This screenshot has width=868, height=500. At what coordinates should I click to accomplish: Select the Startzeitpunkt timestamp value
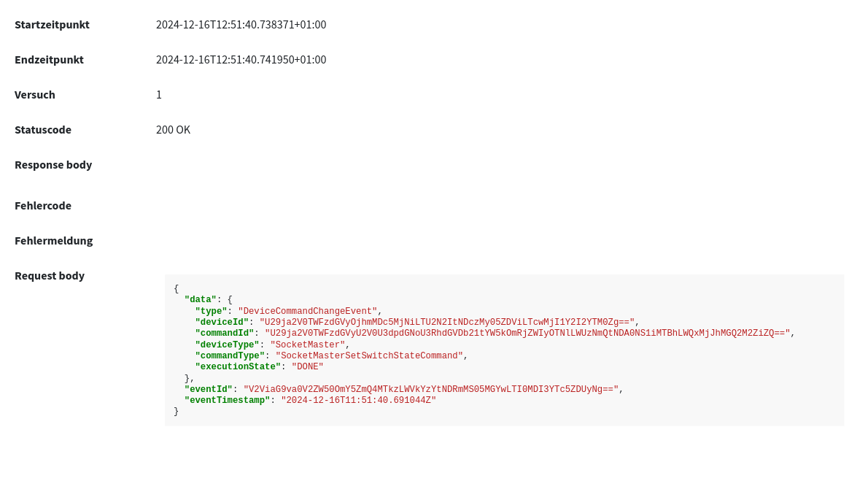point(241,24)
